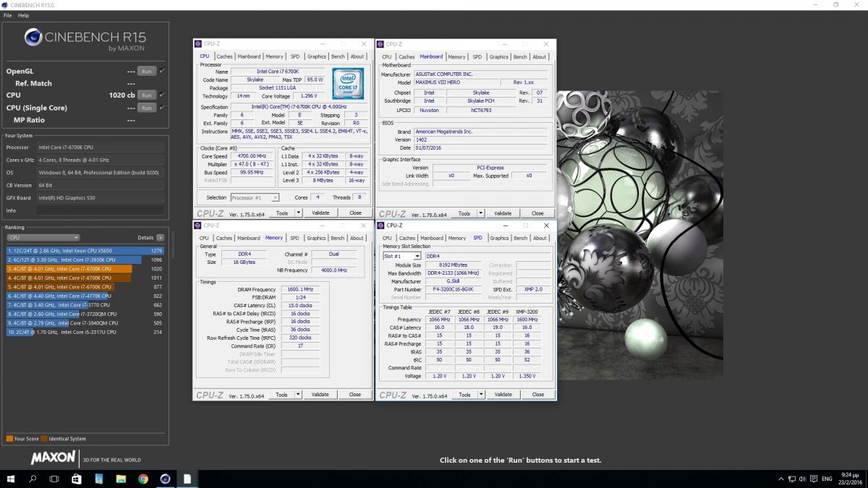Open File Explorer from the taskbar

coord(121,479)
